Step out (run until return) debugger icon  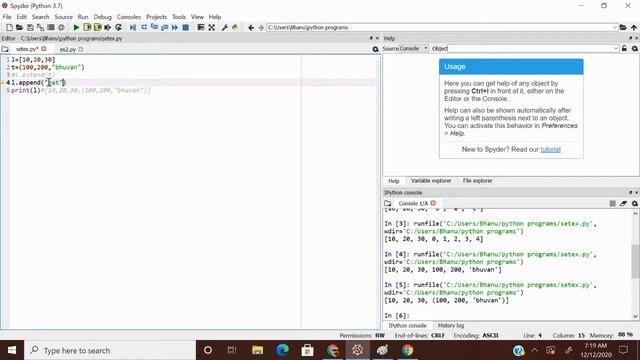click(164, 27)
